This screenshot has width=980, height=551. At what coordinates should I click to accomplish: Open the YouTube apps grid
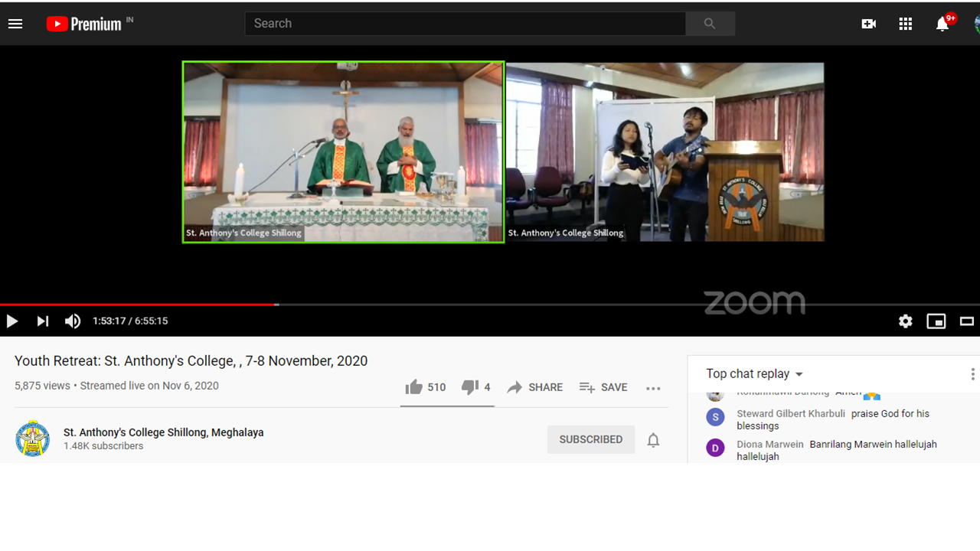905,24
